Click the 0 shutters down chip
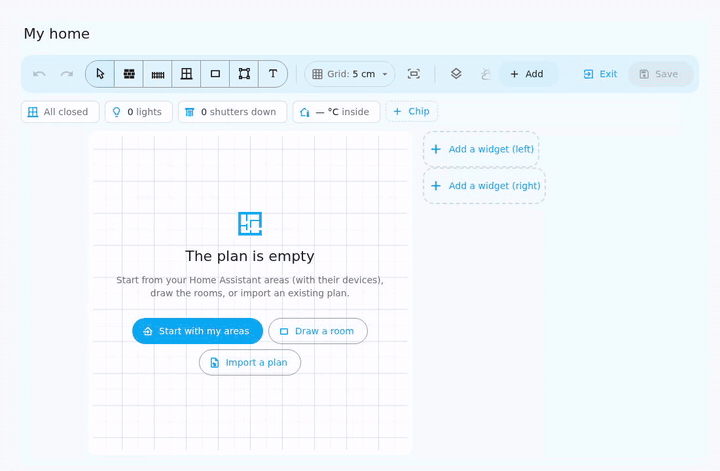The width and height of the screenshot is (720, 471). point(233,112)
